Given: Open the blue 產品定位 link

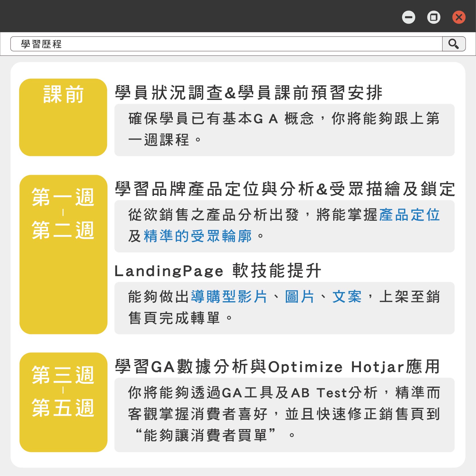Looking at the screenshot, I should (409, 215).
